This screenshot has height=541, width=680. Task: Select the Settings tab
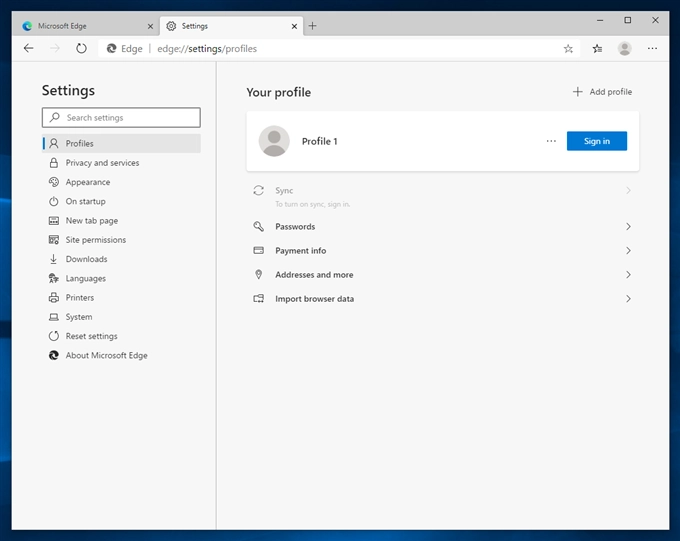232,26
